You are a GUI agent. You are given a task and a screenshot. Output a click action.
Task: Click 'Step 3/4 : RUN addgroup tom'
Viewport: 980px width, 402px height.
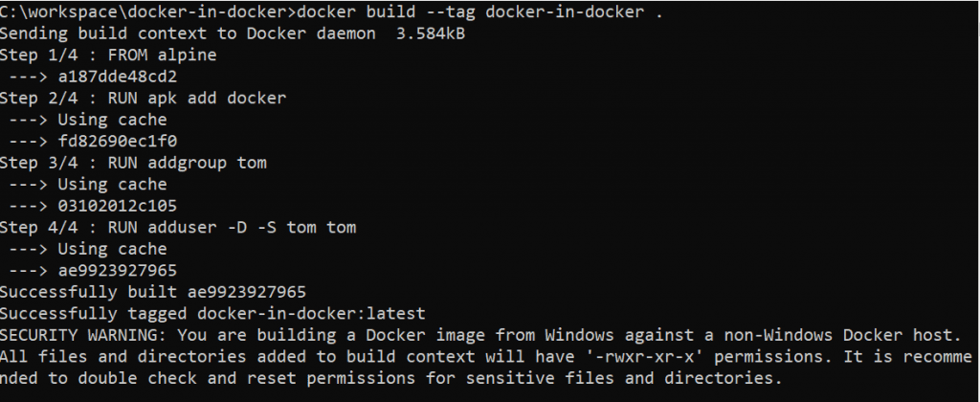click(133, 163)
